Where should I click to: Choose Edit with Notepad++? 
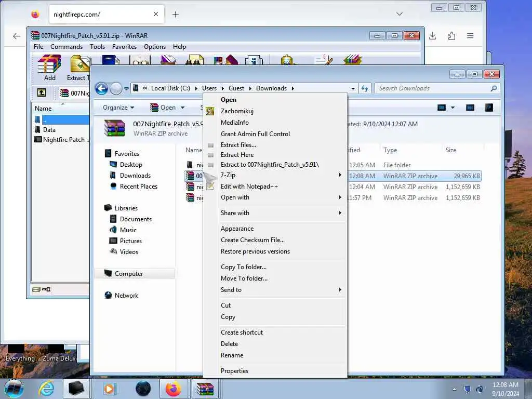249,187
